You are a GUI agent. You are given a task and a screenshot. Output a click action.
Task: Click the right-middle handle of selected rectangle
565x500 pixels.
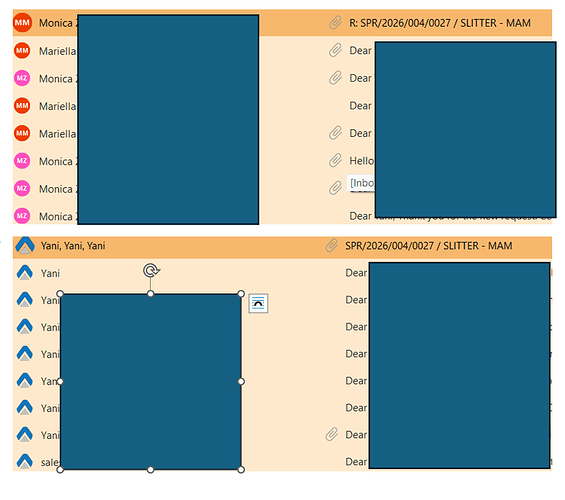[x=241, y=381]
